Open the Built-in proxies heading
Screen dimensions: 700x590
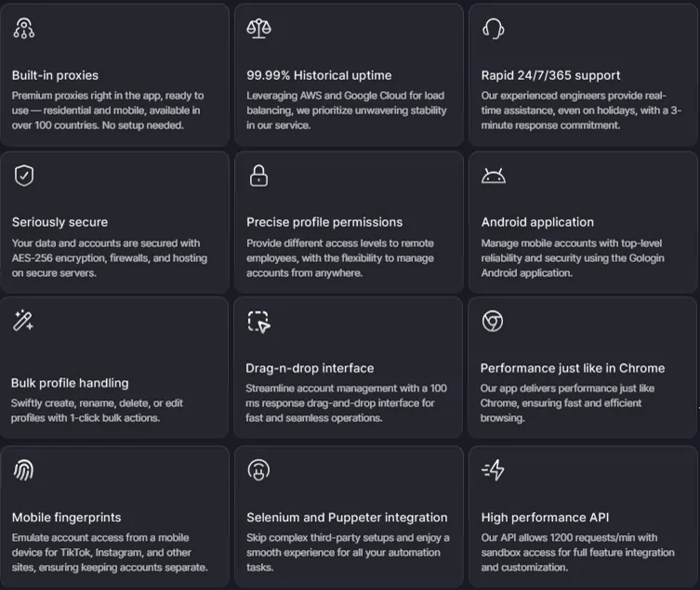tap(55, 75)
